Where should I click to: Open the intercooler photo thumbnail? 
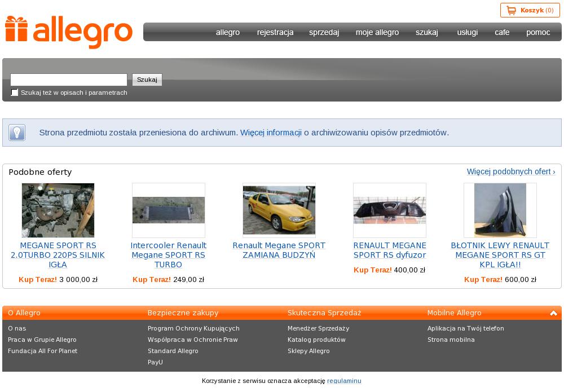pos(168,210)
